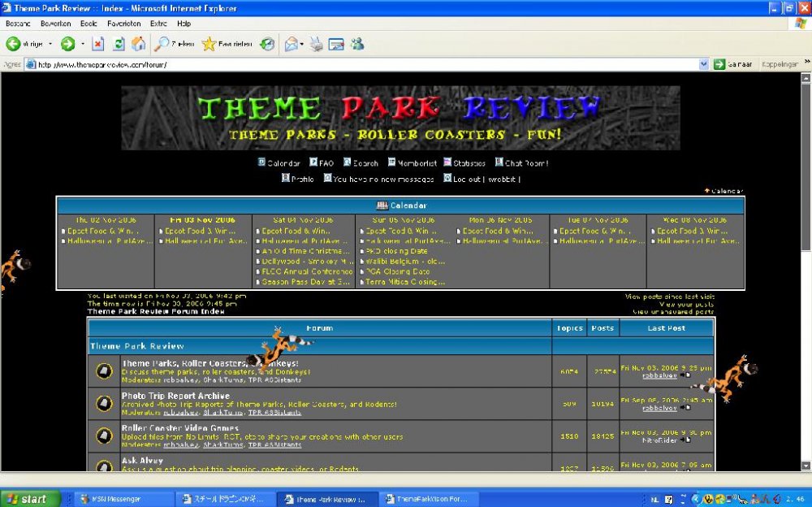Click the Back arrow in IE toolbar
Screen dimensions: 812x507
pos(14,44)
